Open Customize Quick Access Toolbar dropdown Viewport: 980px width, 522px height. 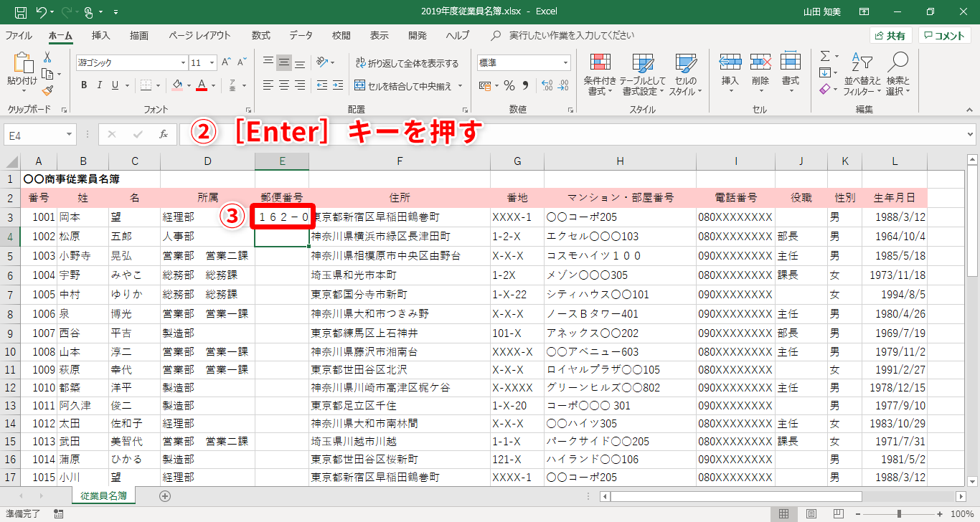(116, 12)
